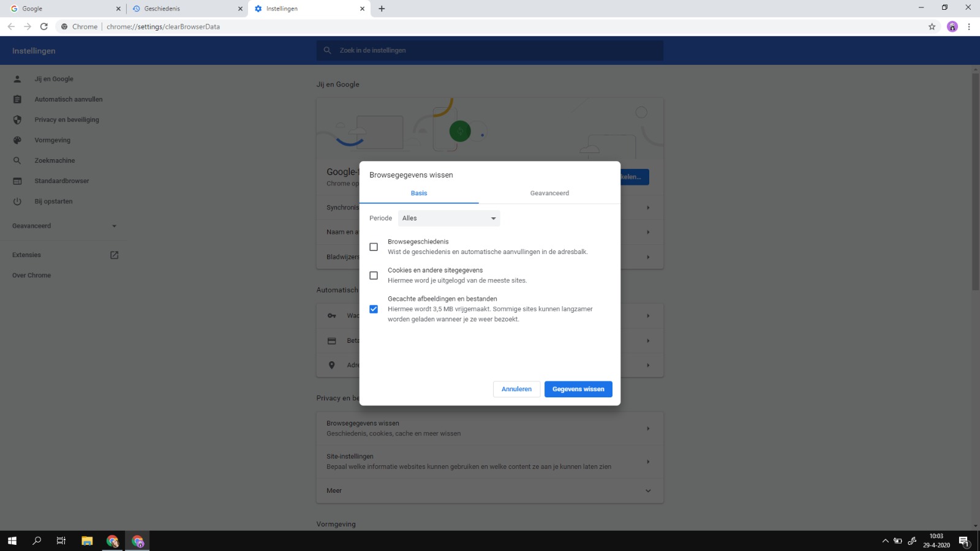Click the Zoek in de instellingen field
This screenshot has width=980, height=551.
click(490, 50)
